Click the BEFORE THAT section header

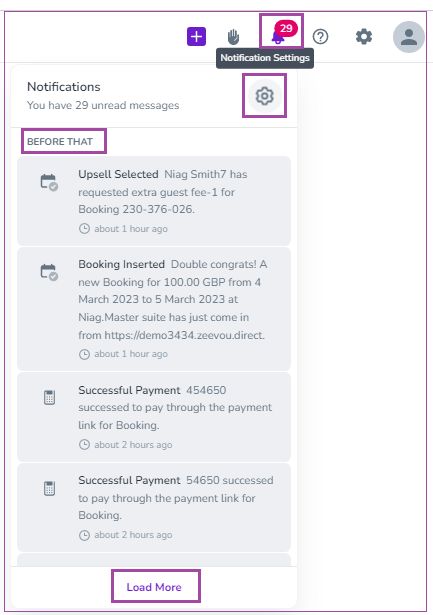(x=60, y=142)
